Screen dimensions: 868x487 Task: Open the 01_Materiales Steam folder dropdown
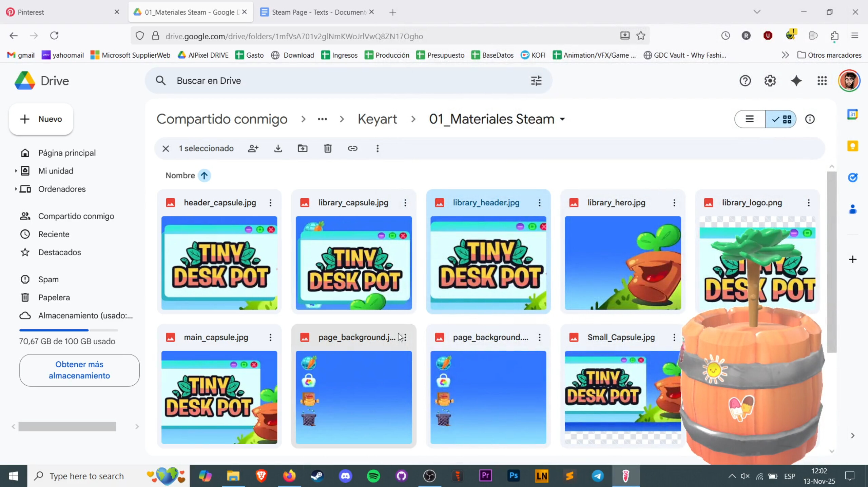(x=562, y=119)
